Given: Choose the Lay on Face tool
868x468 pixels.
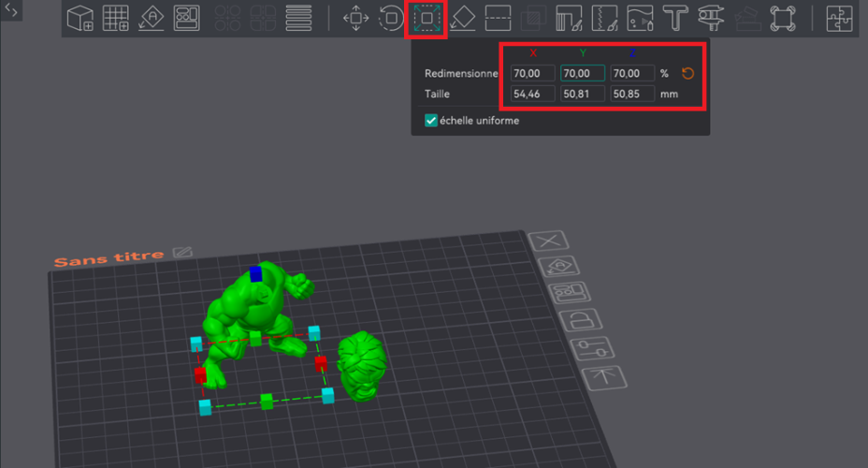Looking at the screenshot, I should [463, 19].
